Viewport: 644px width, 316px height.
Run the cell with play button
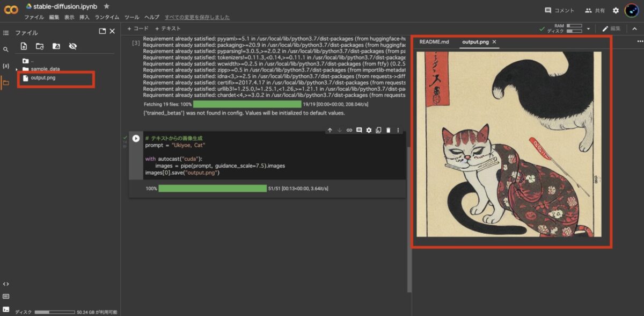pos(136,138)
